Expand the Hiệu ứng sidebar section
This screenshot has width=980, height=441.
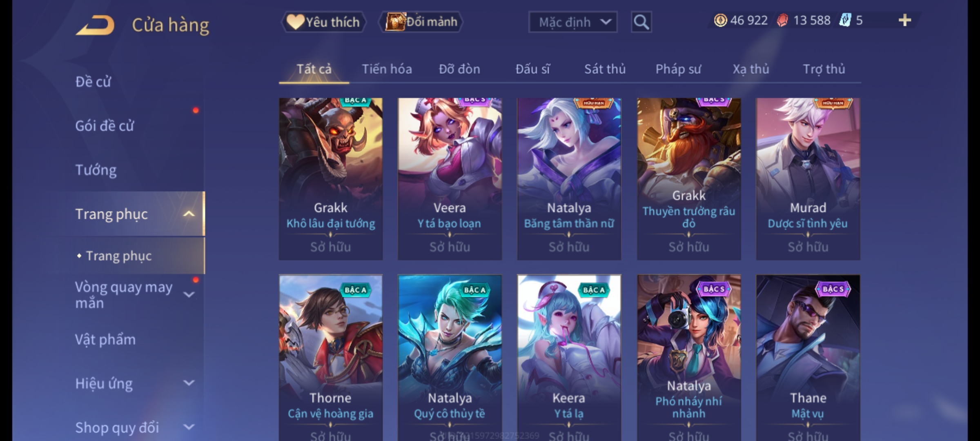coord(189,383)
